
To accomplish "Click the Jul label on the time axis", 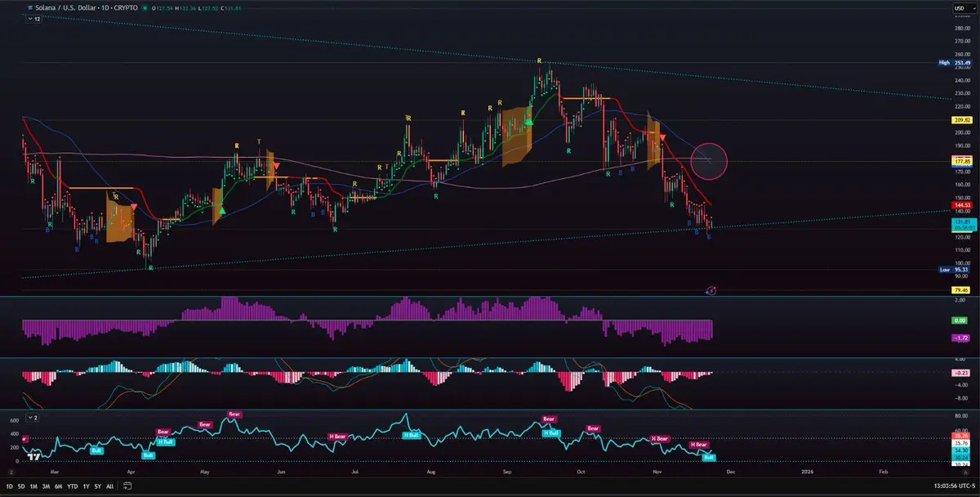I will [355, 472].
